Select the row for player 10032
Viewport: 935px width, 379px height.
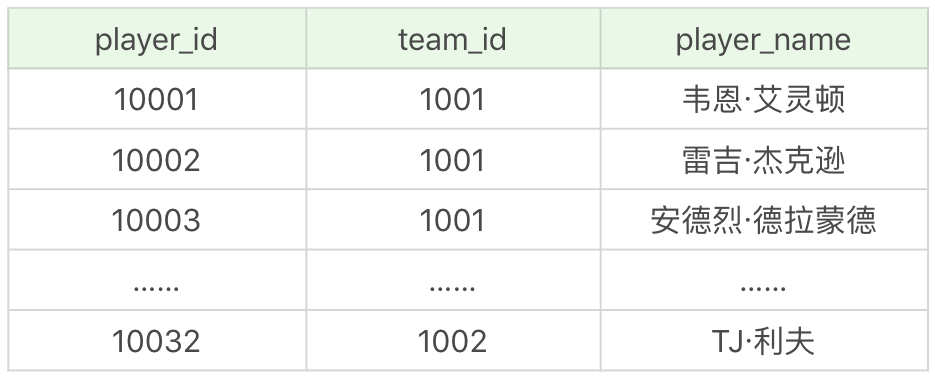(x=468, y=341)
